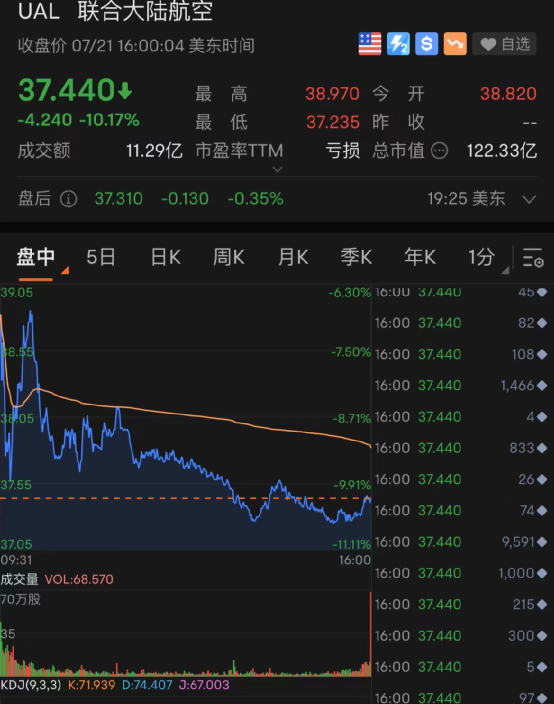This screenshot has height=704, width=554.
Task: Tap the 收盘价 07/21 16:00:04 timestamp
Action: 136,46
